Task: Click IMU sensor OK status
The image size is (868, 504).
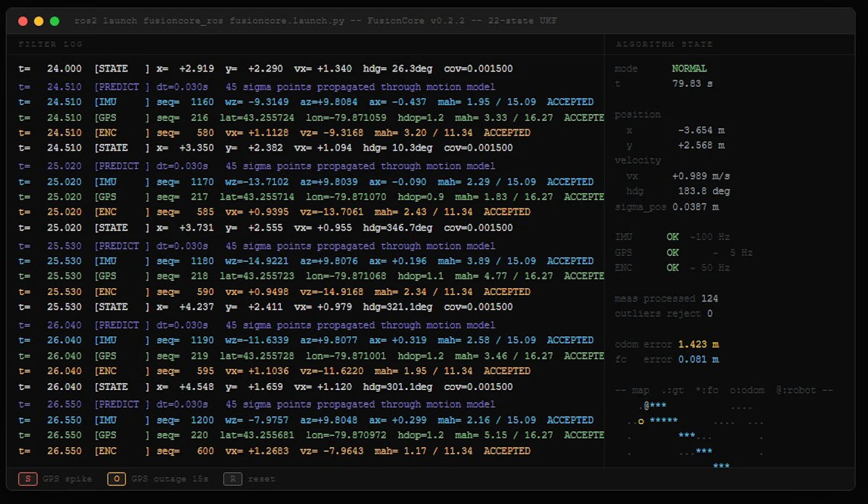Action: (x=673, y=237)
